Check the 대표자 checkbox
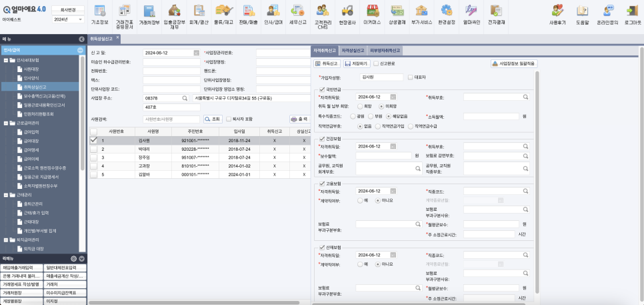The width and height of the screenshot is (644, 305). (410, 77)
